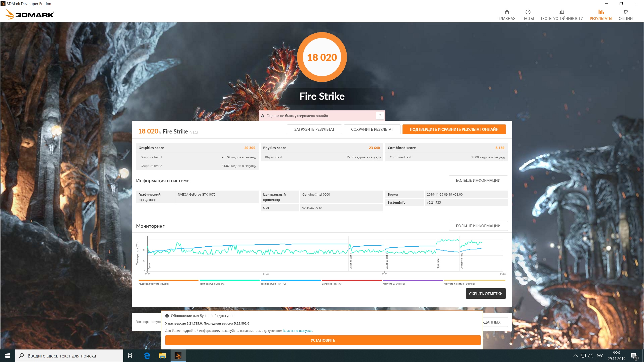Click the 3DMark logo

[30, 14]
